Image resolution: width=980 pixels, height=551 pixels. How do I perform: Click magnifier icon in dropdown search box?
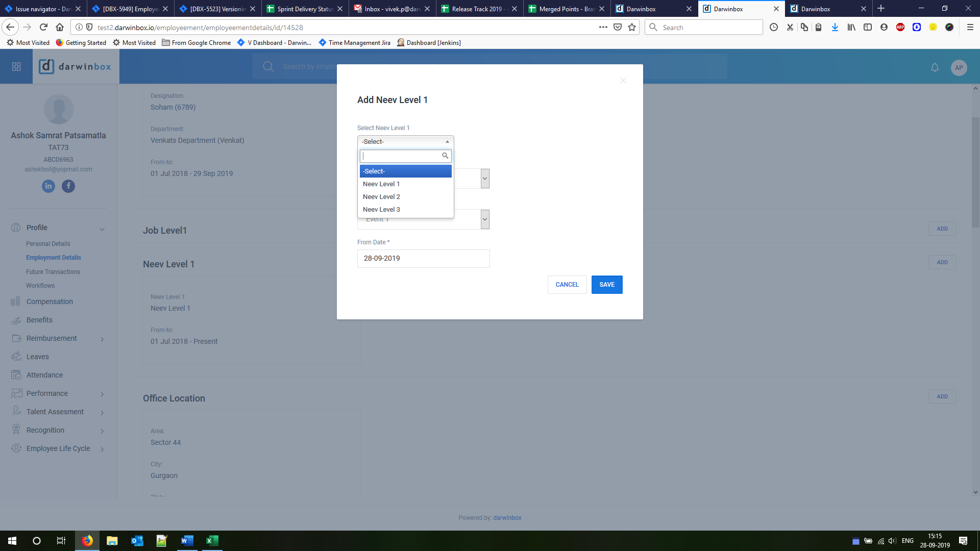[x=445, y=156]
